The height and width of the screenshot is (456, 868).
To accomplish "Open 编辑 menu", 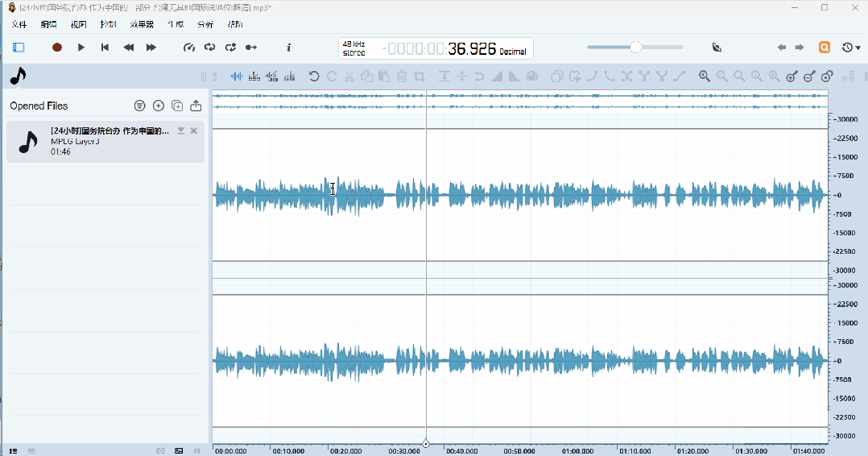I will click(x=48, y=24).
